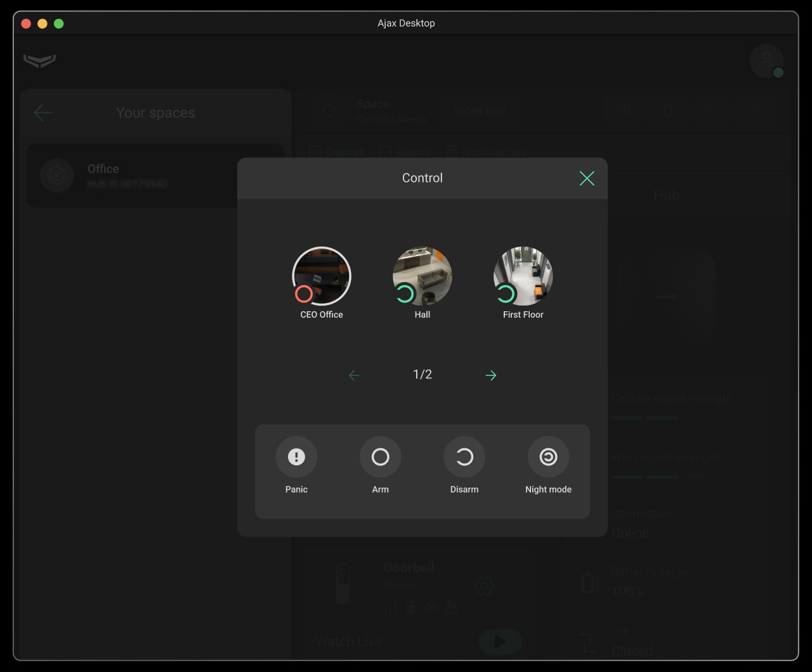Viewport: 812px width, 672px height.
Task: Activate Night mode icon
Action: point(548,457)
